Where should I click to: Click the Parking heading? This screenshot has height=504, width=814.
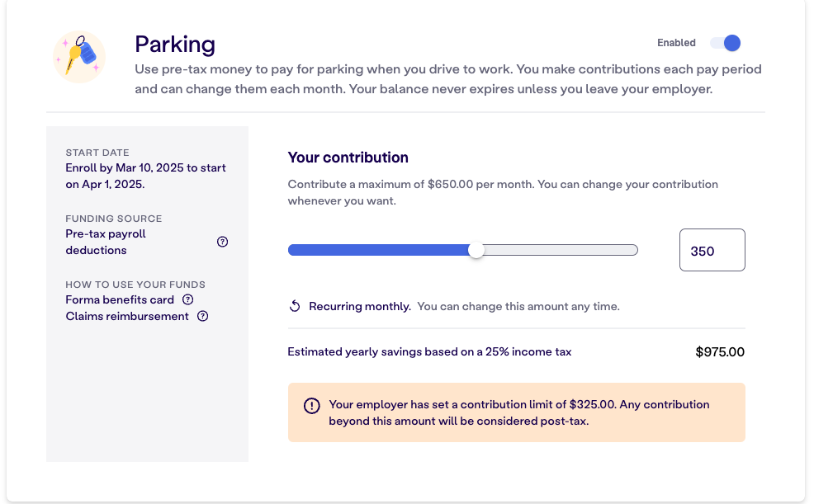[175, 45]
